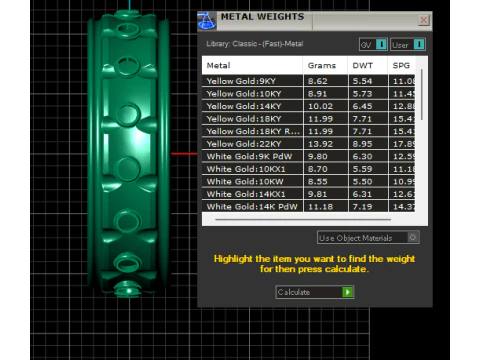
Task: Click the DWT column header
Action: (368, 65)
